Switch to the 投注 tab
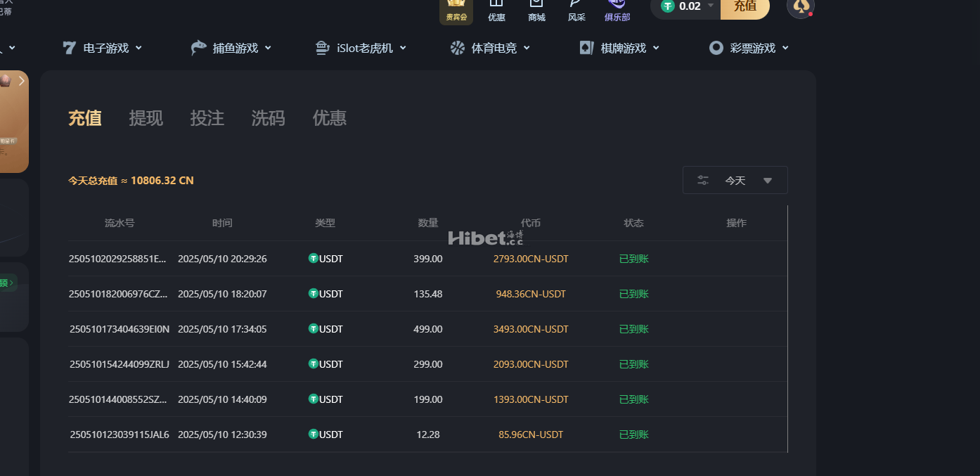 click(x=207, y=118)
